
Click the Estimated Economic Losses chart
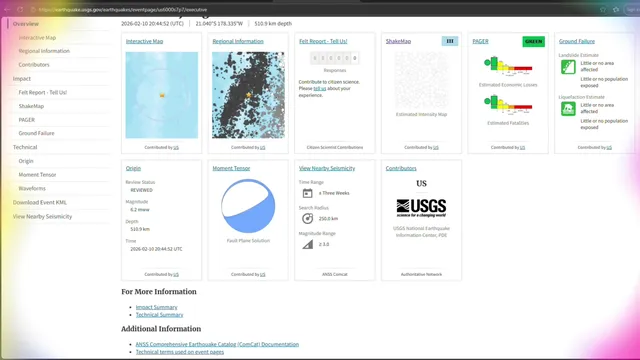(508, 66)
